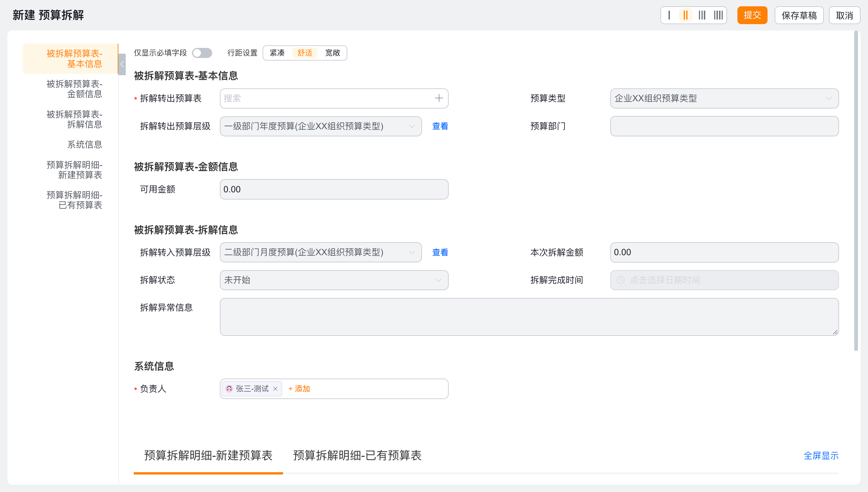The width and height of the screenshot is (868, 492).
Task: Remove 张三-测试 with the x icon
Action: pos(275,389)
